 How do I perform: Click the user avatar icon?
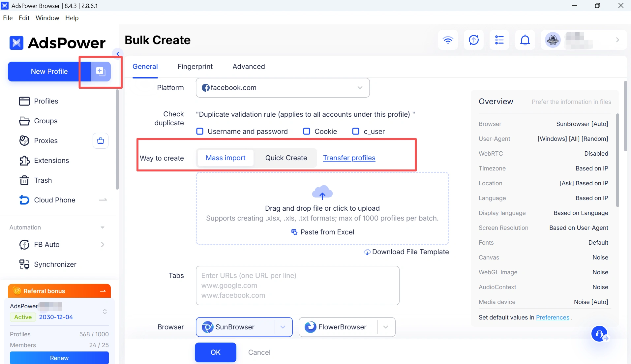(553, 40)
